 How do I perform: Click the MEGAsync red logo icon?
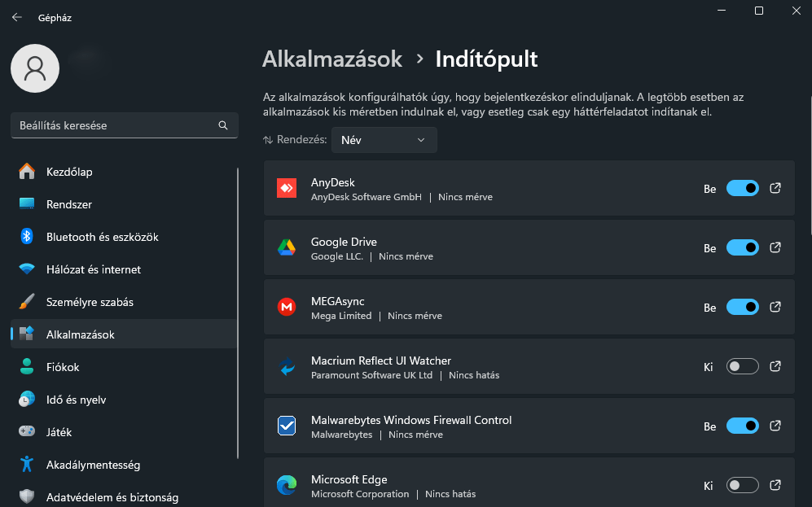pos(287,307)
